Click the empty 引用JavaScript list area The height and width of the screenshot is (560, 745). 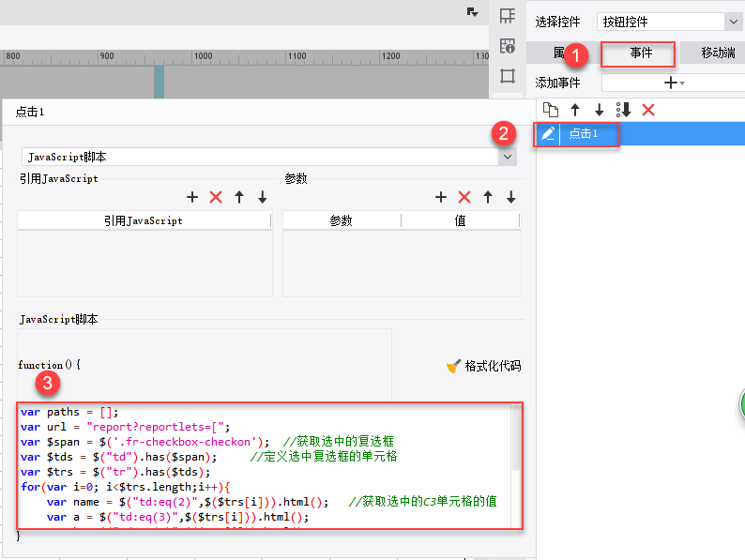coord(144,264)
